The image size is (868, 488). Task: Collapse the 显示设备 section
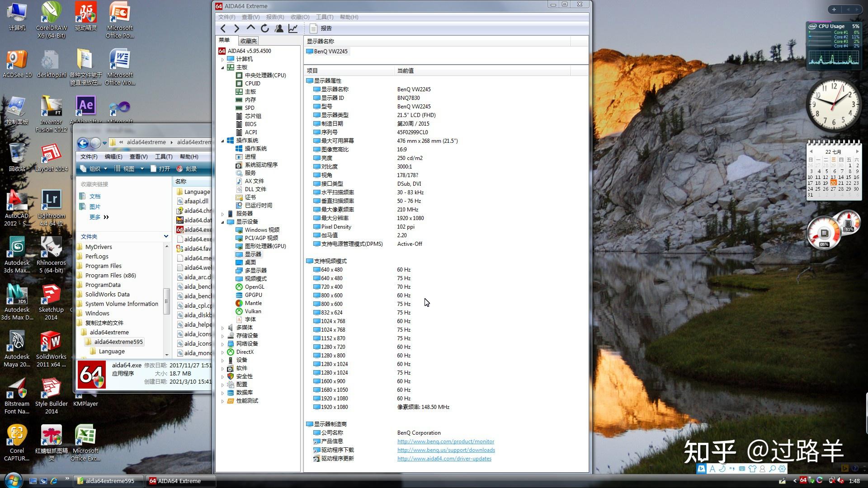(x=222, y=221)
